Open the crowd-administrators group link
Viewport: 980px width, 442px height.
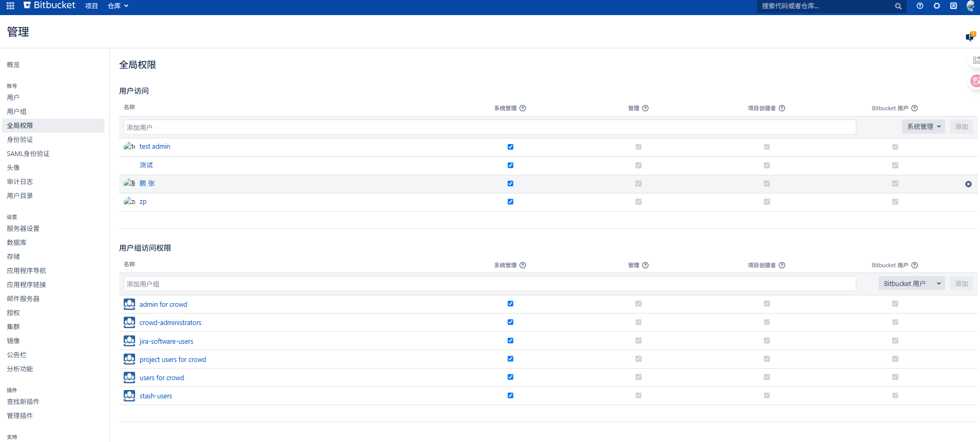coord(170,323)
